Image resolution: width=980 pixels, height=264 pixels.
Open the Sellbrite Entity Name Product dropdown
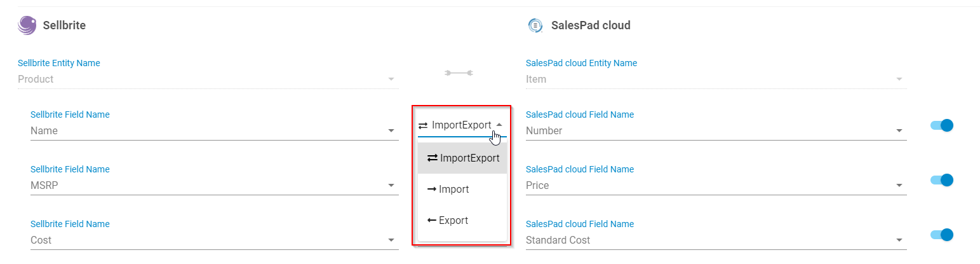206,80
